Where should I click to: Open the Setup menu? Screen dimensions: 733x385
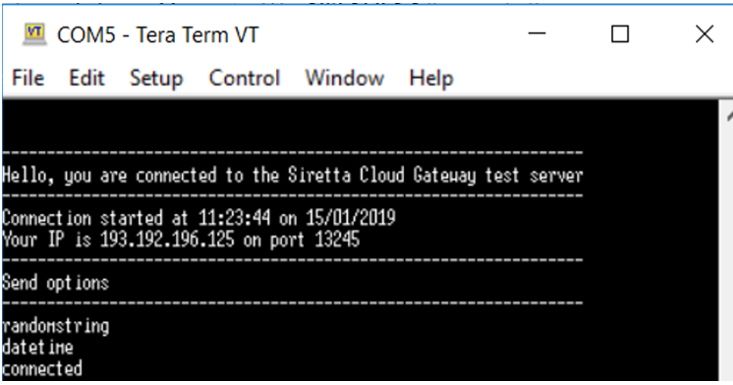click(x=156, y=78)
